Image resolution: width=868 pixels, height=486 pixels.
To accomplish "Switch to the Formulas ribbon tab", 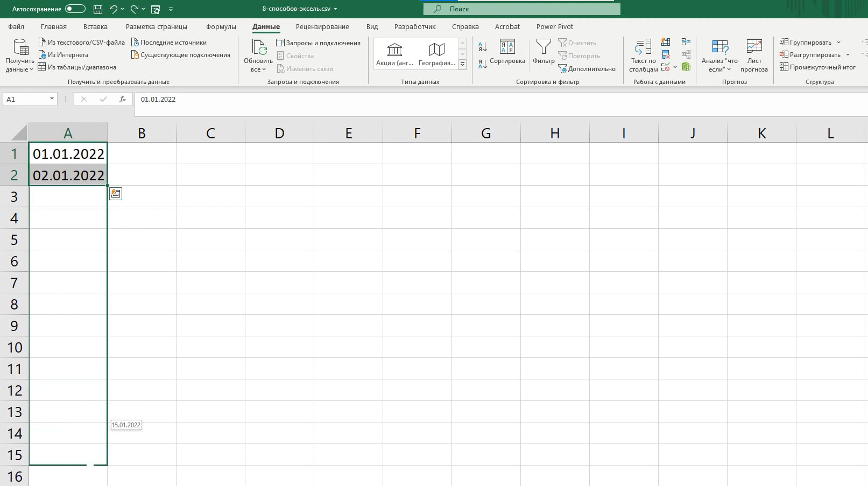I will click(x=221, y=26).
